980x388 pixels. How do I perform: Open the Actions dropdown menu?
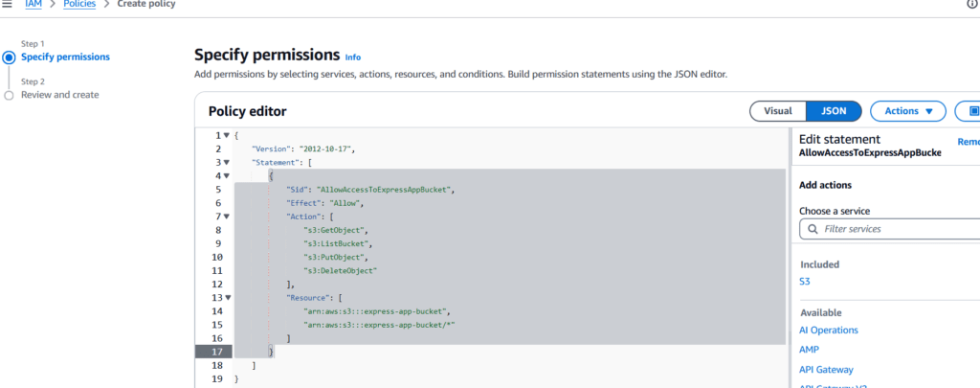coord(908,111)
